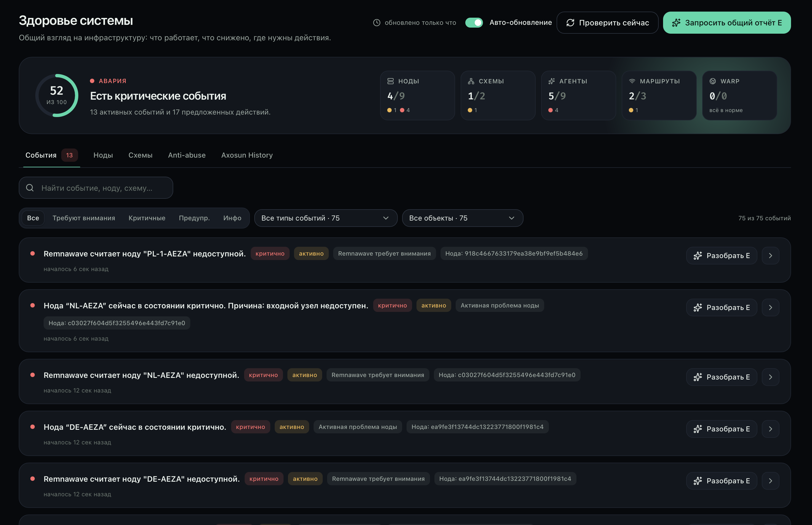Expand the Remnawave DE-AEZA event chevron
Image resolution: width=812 pixels, height=525 pixels.
[x=770, y=481]
